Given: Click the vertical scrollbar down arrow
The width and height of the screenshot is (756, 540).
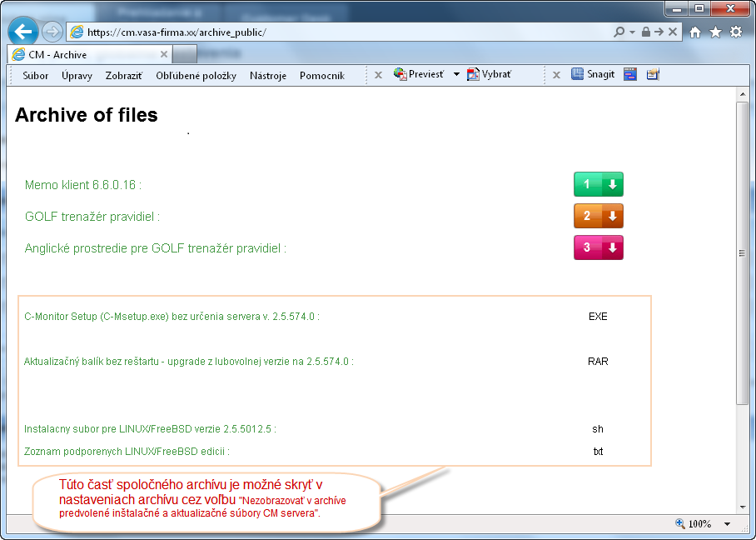Looking at the screenshot, I should pyautogui.click(x=743, y=507).
